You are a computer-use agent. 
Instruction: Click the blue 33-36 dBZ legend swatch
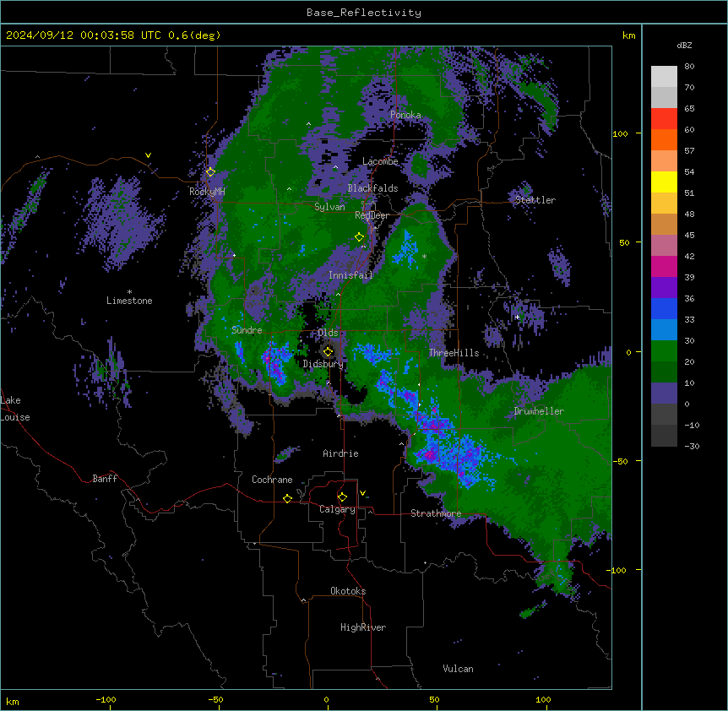tap(664, 308)
